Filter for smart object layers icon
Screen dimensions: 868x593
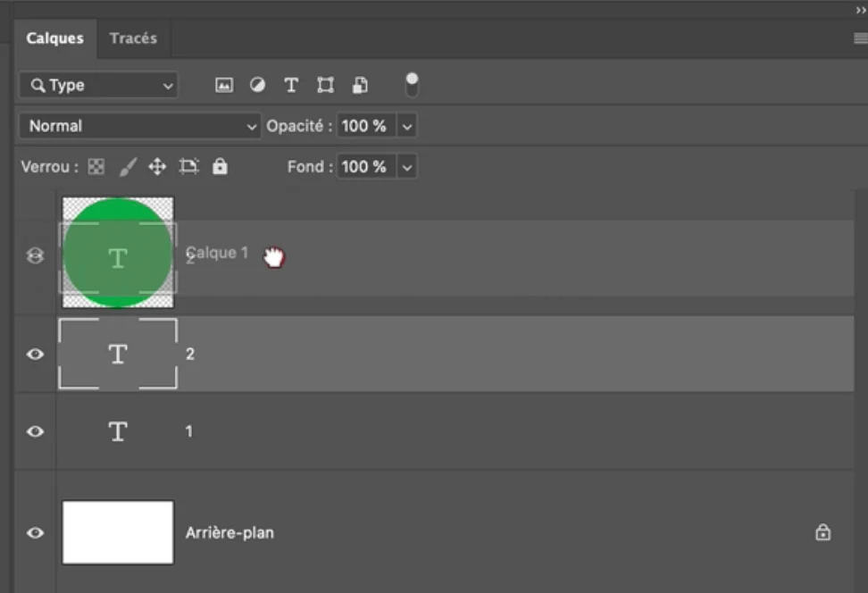click(360, 85)
